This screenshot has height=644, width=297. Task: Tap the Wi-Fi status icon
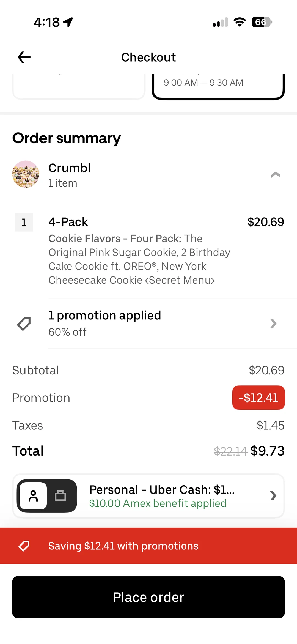click(x=240, y=22)
